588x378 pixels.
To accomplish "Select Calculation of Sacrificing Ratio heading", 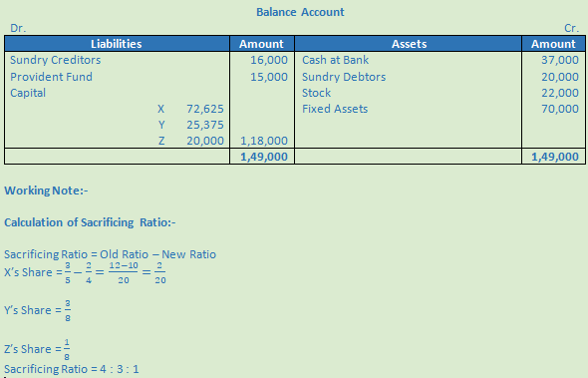I will coord(90,222).
